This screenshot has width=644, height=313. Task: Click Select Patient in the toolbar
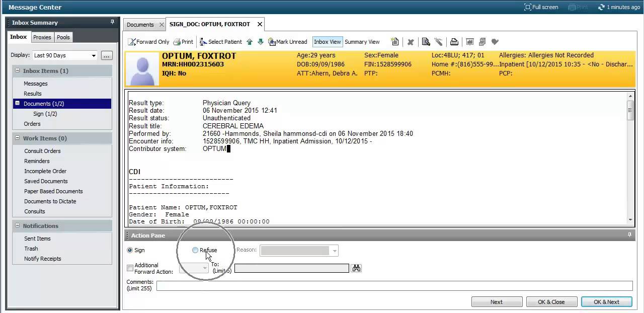click(x=220, y=42)
